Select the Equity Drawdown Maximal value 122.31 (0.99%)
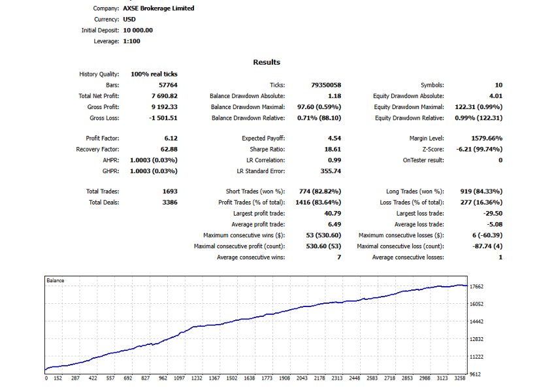541x392 pixels. click(x=478, y=107)
